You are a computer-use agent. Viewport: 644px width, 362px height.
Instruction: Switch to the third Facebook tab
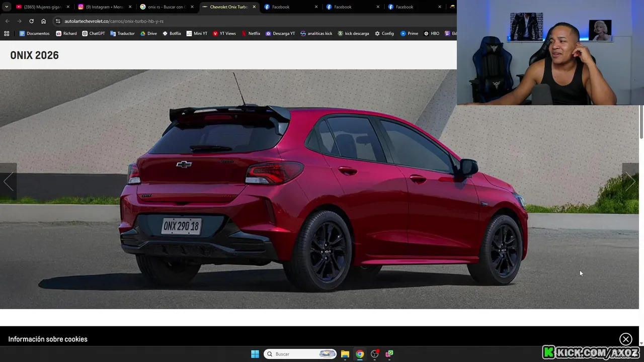[x=414, y=7]
